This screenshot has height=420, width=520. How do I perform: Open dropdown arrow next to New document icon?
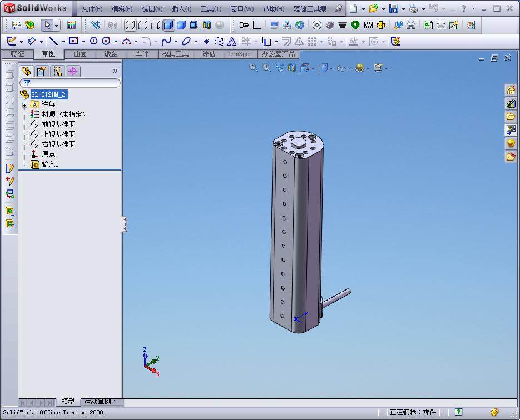tap(363, 9)
